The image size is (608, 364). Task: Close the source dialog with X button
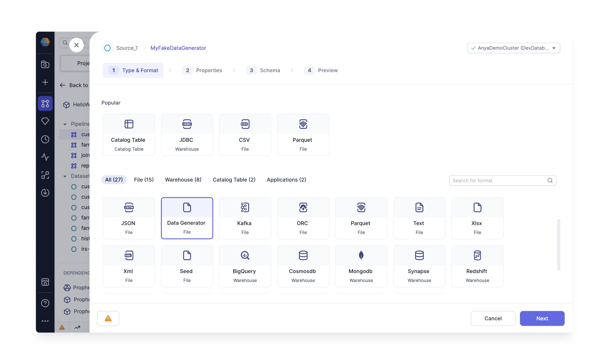click(x=76, y=45)
